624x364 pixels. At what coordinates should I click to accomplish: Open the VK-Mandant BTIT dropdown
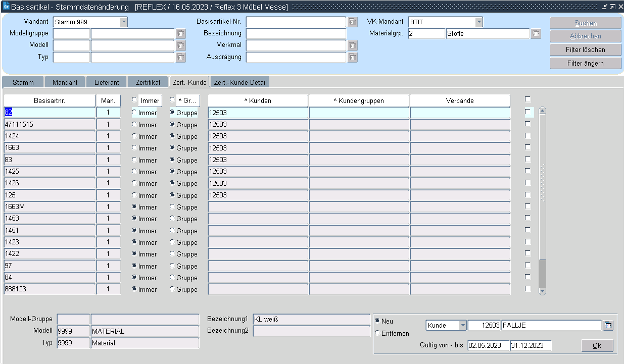478,22
